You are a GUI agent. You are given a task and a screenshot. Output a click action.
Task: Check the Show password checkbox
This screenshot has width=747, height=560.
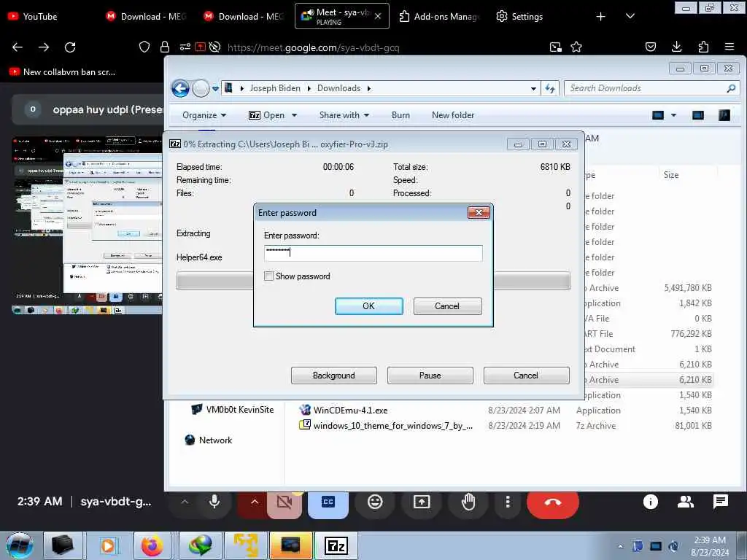click(268, 276)
